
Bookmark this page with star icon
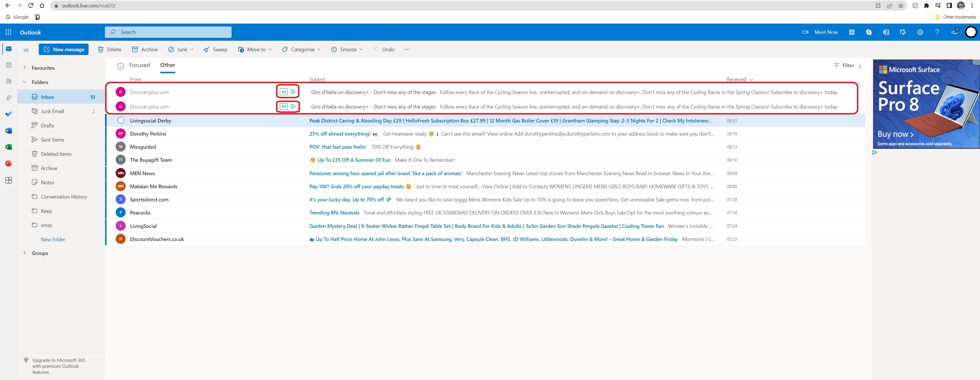[901, 5]
